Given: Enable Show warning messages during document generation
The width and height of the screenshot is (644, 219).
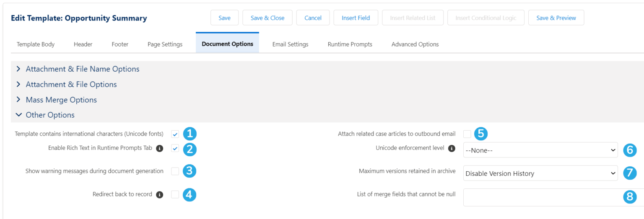Looking at the screenshot, I should pos(175,171).
